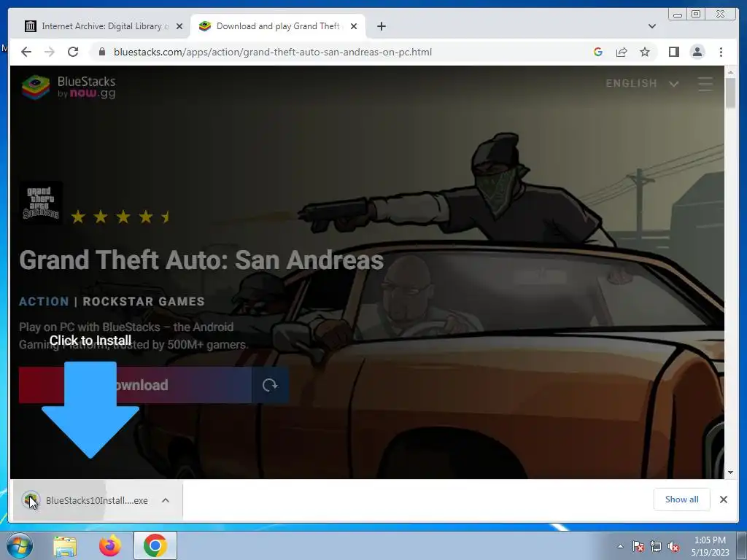Share this page via share icon
747x560 pixels.
pos(622,52)
